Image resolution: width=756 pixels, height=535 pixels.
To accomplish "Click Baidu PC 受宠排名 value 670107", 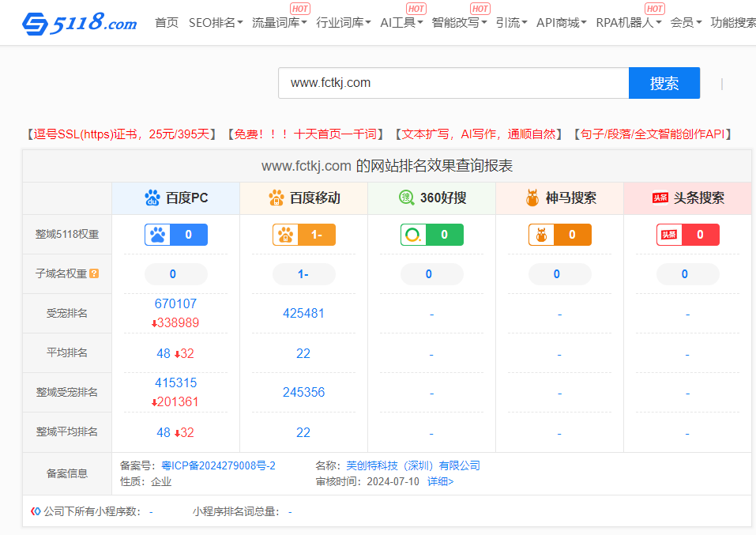I will coord(175,303).
